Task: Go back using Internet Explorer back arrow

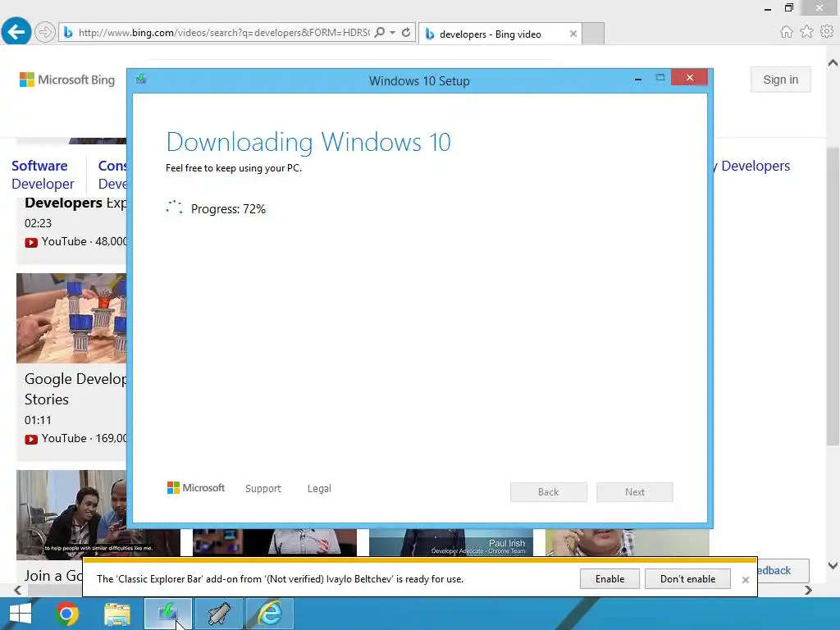Action: point(16,32)
